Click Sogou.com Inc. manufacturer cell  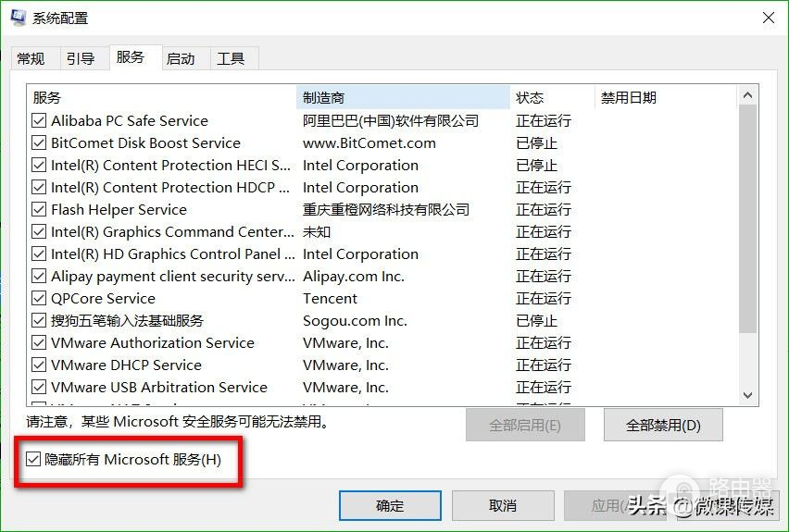(x=355, y=321)
